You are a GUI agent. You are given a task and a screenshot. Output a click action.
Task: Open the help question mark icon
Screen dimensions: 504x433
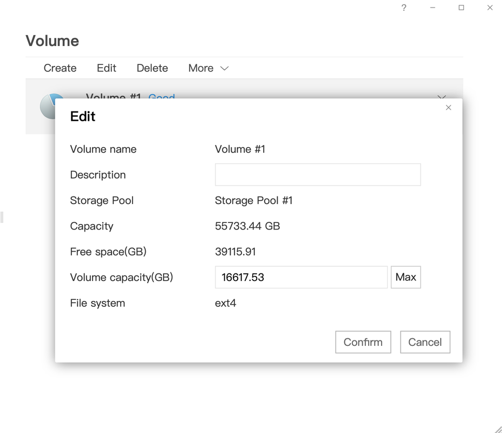point(404,8)
